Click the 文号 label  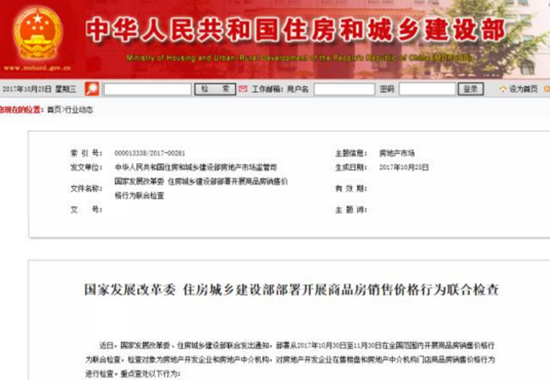pos(86,210)
